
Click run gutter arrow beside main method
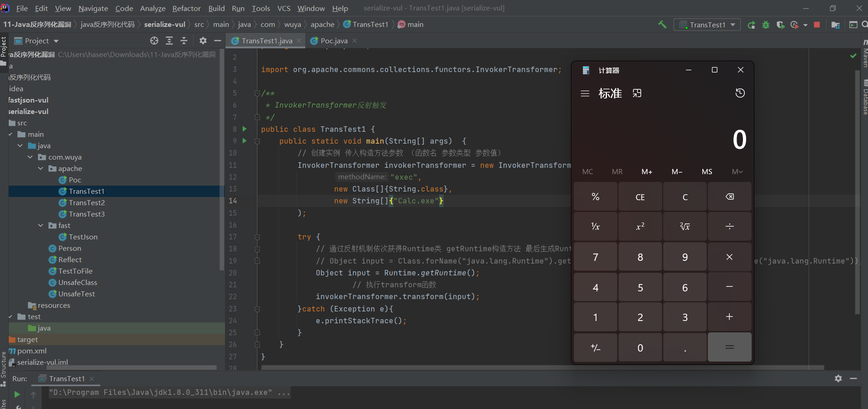point(245,141)
